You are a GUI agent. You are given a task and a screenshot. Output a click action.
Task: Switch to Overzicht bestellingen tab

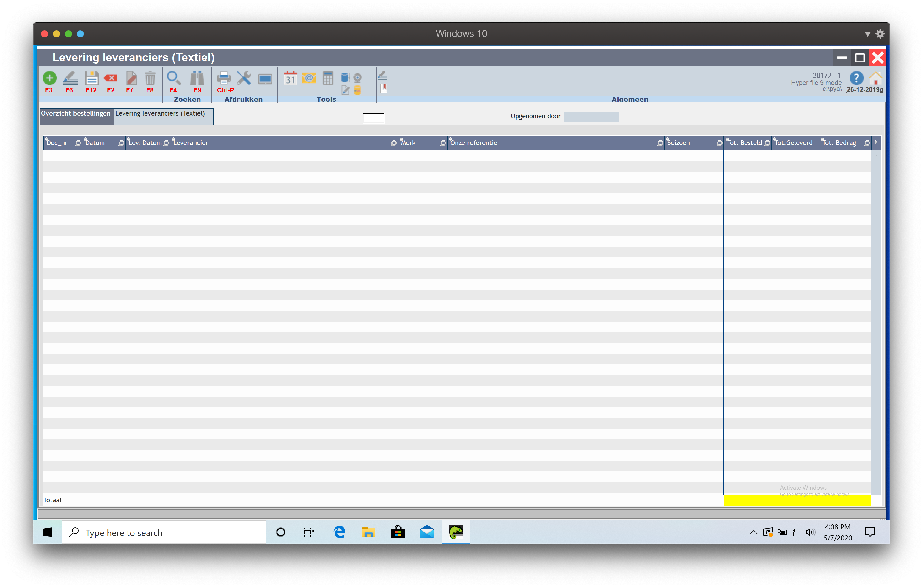pyautogui.click(x=76, y=114)
